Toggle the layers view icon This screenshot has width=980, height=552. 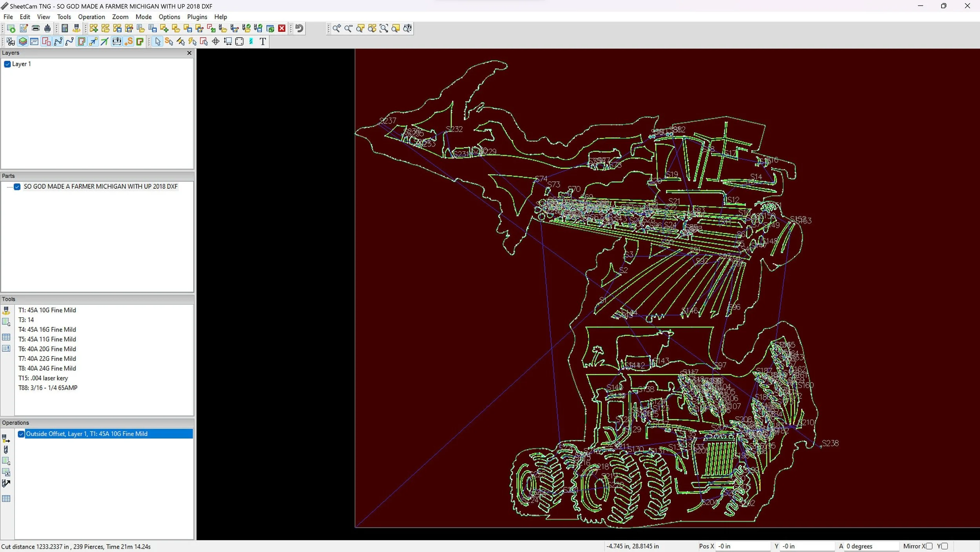pyautogui.click(x=23, y=42)
